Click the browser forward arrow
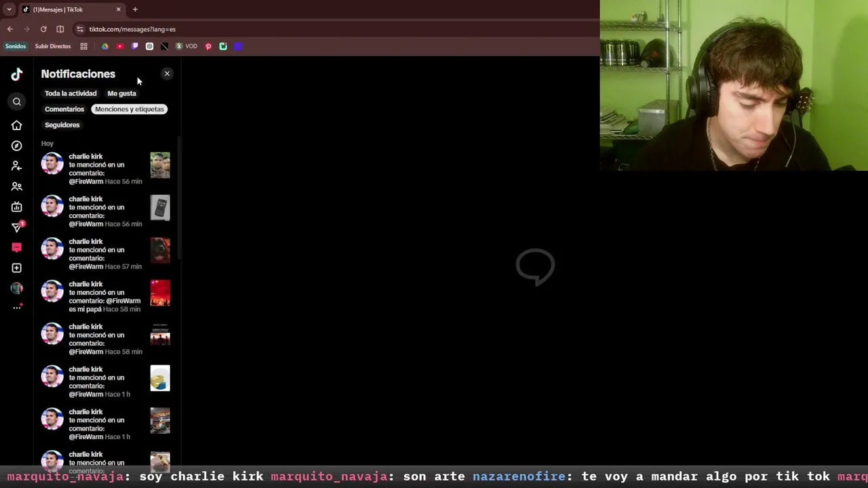The width and height of the screenshot is (868, 488). tap(27, 29)
